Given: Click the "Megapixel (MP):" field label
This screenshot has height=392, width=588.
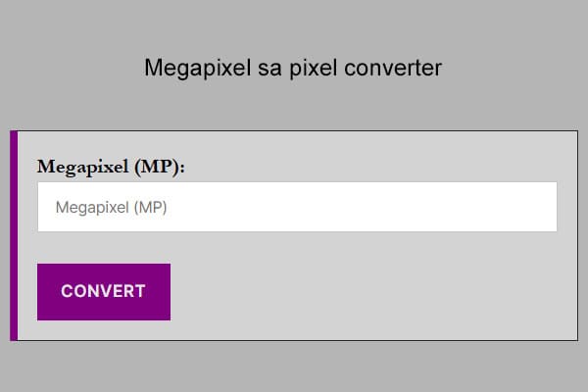Looking at the screenshot, I should [111, 166].
